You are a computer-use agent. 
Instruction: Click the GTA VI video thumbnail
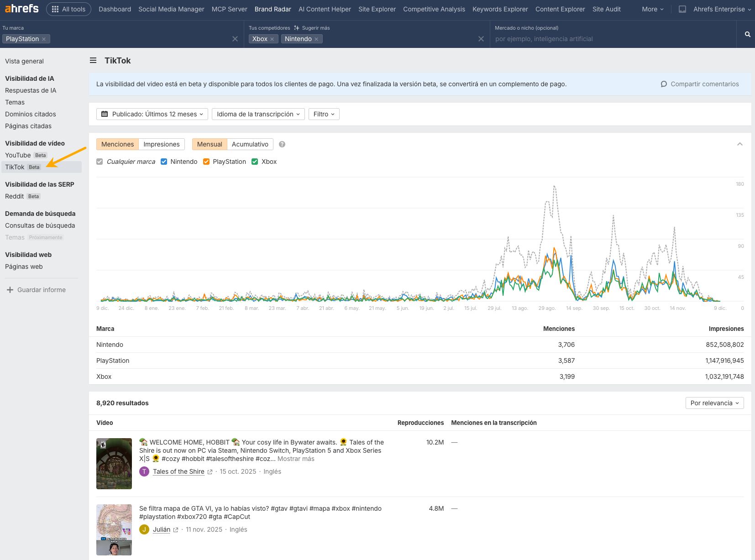(114, 529)
